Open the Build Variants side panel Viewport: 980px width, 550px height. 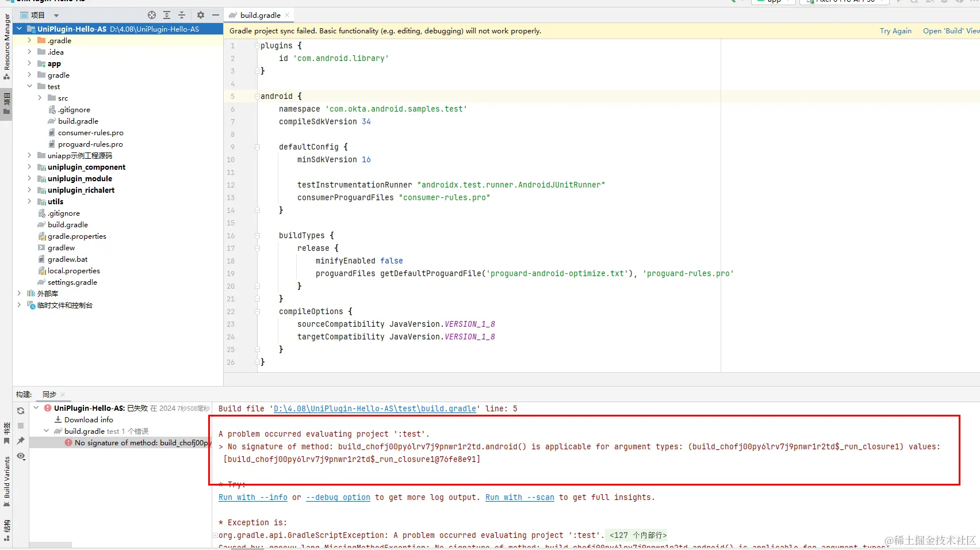(x=6, y=481)
